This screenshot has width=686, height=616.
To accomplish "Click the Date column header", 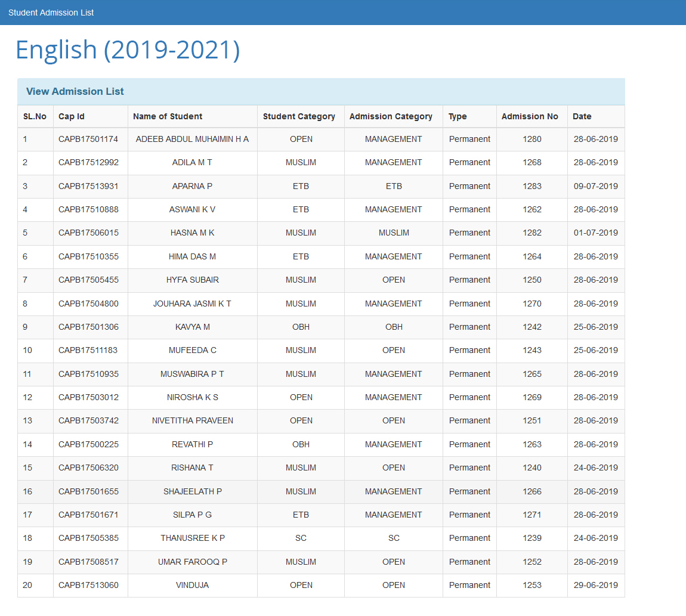I will [582, 116].
